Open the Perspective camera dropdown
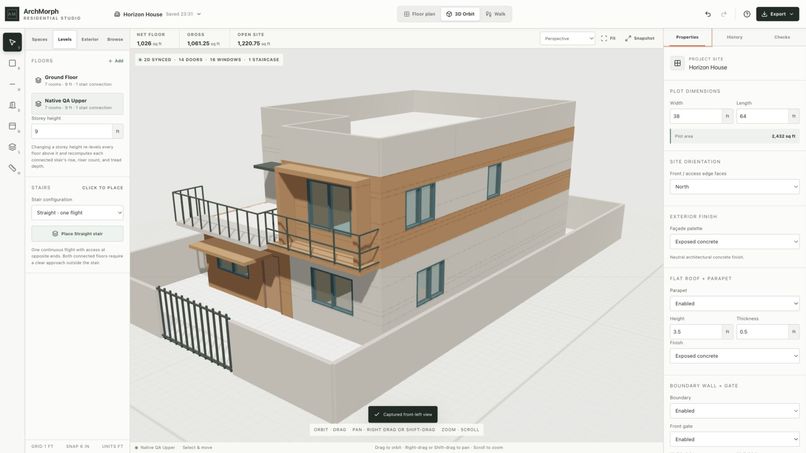The image size is (806, 453). tap(567, 39)
